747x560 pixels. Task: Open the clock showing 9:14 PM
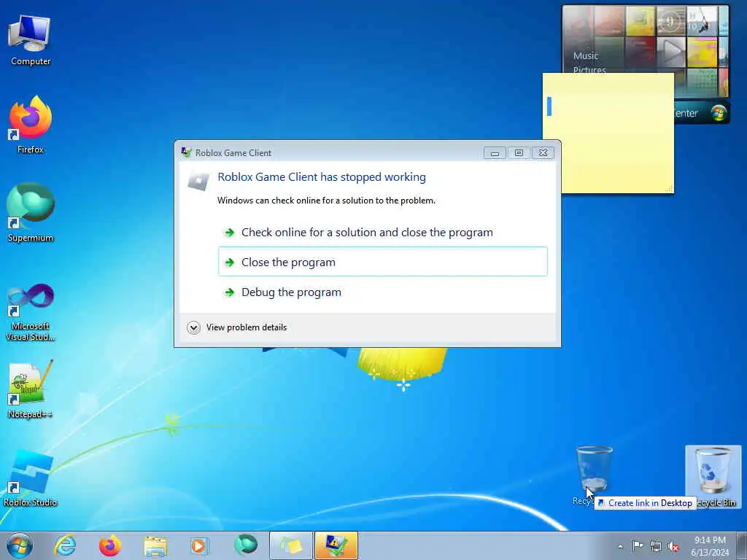(x=710, y=546)
